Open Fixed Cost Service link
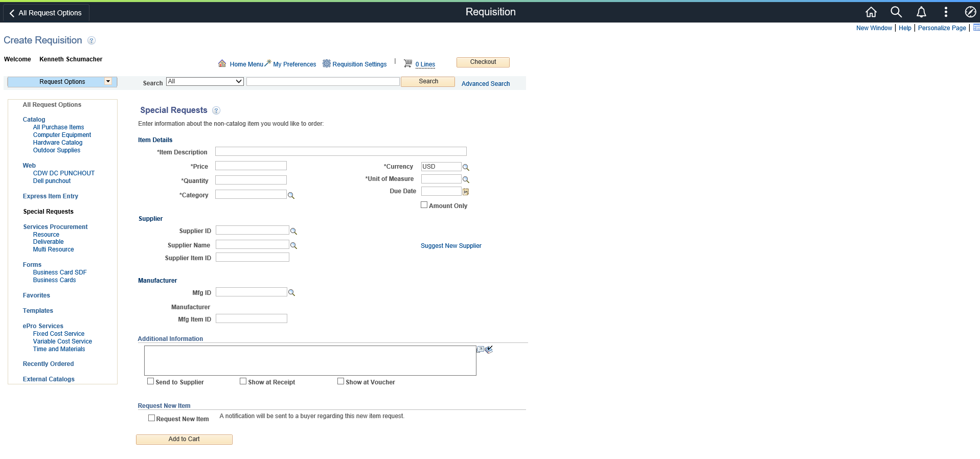Viewport: 980px width, 459px height. tap(59, 334)
